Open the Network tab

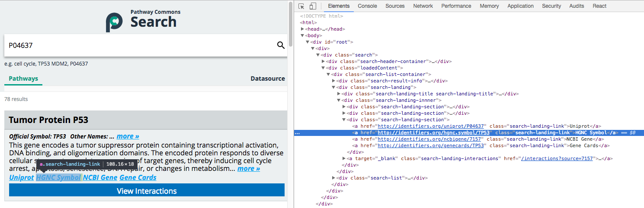[423, 6]
